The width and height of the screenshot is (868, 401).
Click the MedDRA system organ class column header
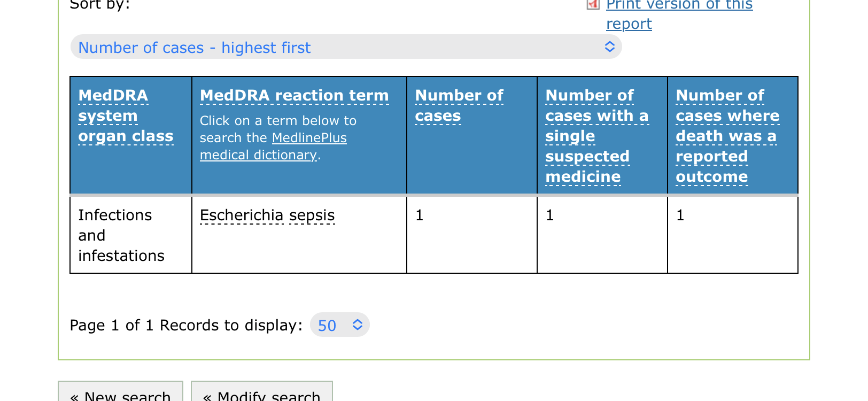(x=126, y=115)
